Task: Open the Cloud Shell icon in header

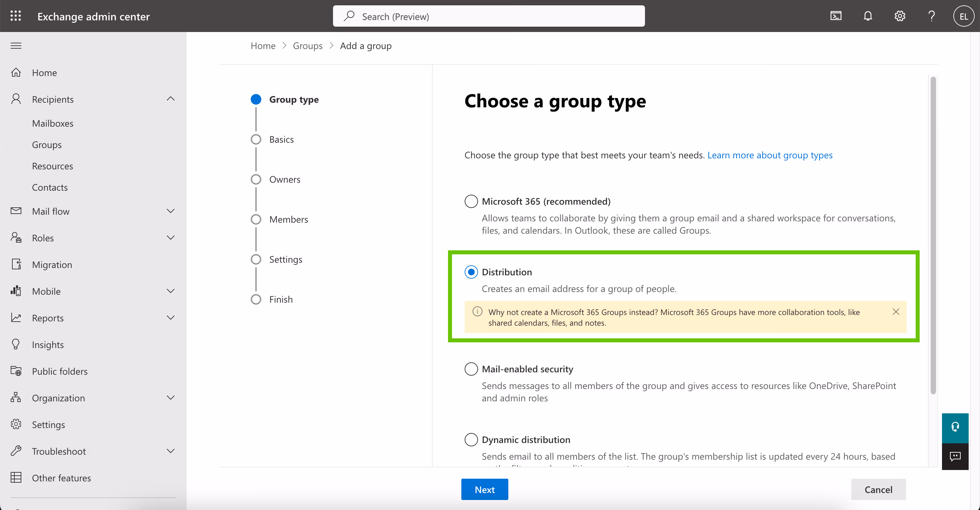Action: tap(835, 16)
